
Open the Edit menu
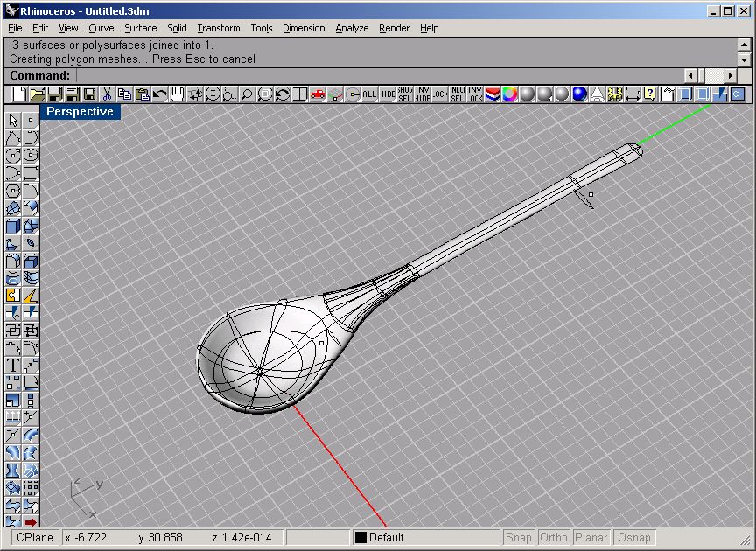coord(40,28)
